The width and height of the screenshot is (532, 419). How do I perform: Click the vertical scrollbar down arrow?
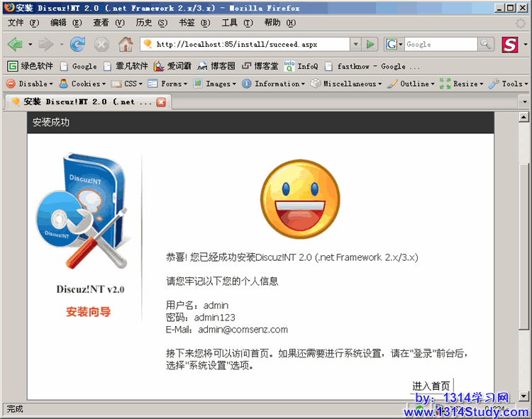[524, 396]
